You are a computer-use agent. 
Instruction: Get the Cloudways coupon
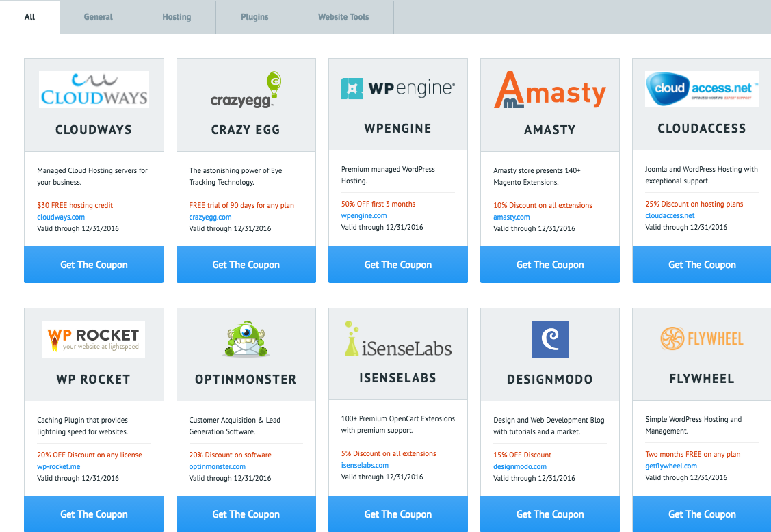pos(94,265)
